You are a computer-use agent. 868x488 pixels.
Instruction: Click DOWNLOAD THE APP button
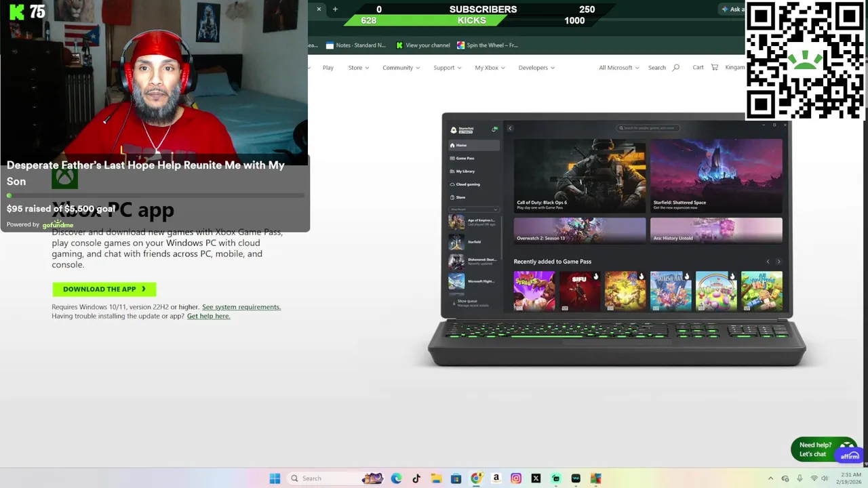click(x=104, y=289)
